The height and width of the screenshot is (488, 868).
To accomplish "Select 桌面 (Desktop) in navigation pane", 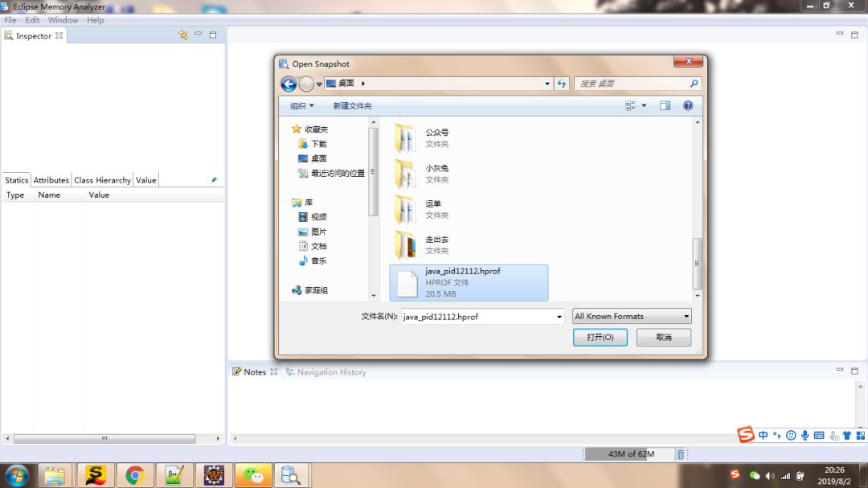I will (313, 158).
